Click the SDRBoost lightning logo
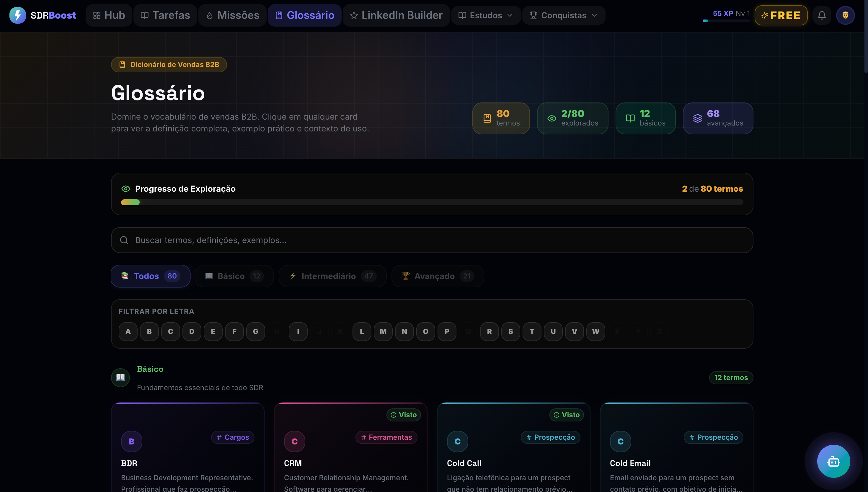The image size is (868, 492). 18,15
